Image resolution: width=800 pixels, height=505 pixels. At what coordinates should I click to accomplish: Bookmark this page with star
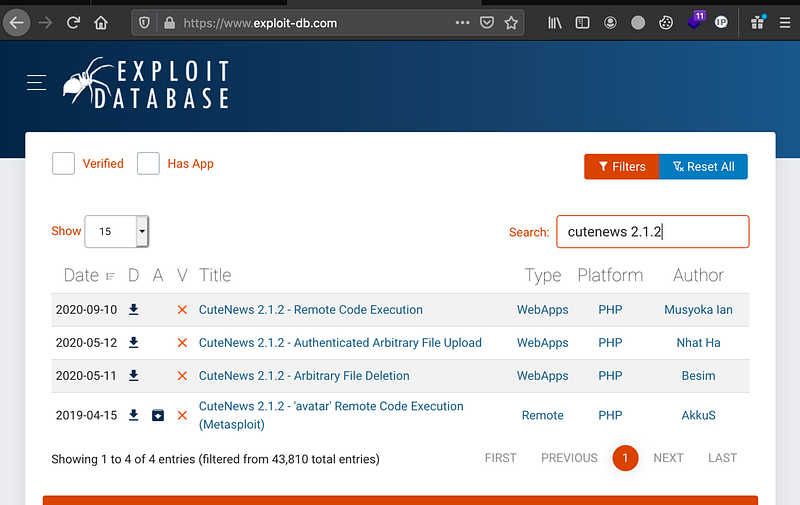(x=511, y=22)
